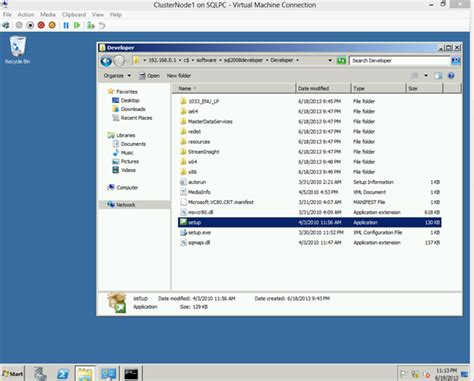Pause the virtual machine from the toolbar
The image size is (474, 381).
pos(66,25)
